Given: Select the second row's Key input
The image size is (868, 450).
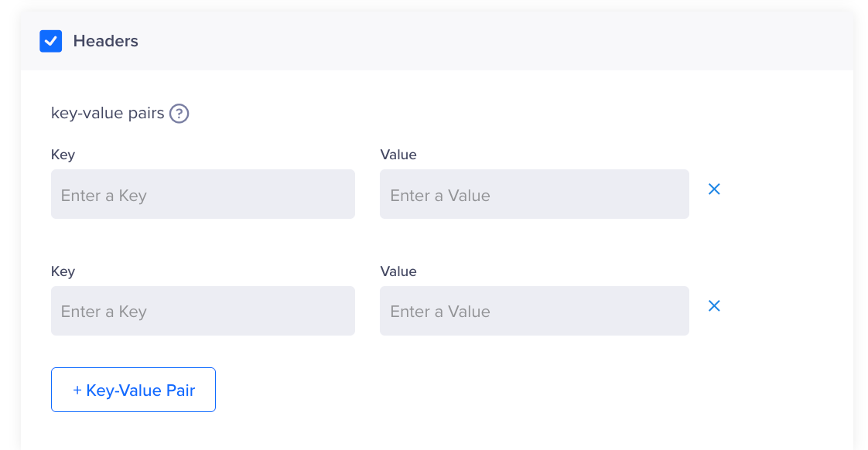Looking at the screenshot, I should [x=203, y=311].
